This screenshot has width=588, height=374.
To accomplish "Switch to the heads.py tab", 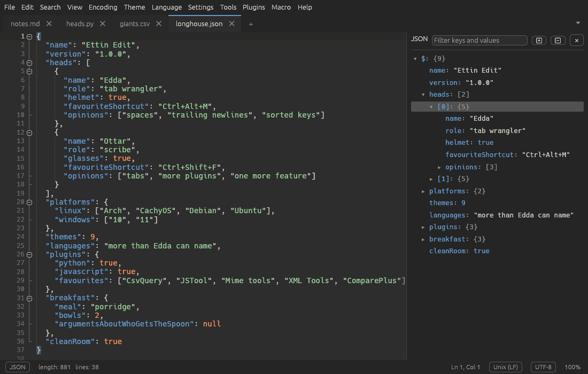I will [x=80, y=24].
